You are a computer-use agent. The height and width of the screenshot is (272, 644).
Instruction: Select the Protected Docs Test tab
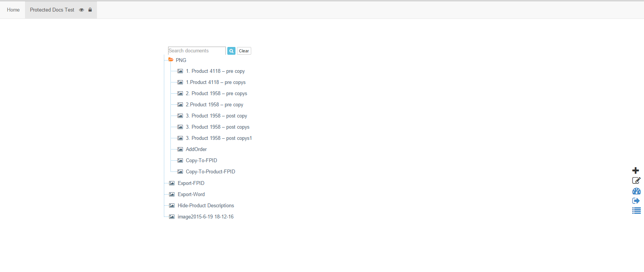52,10
